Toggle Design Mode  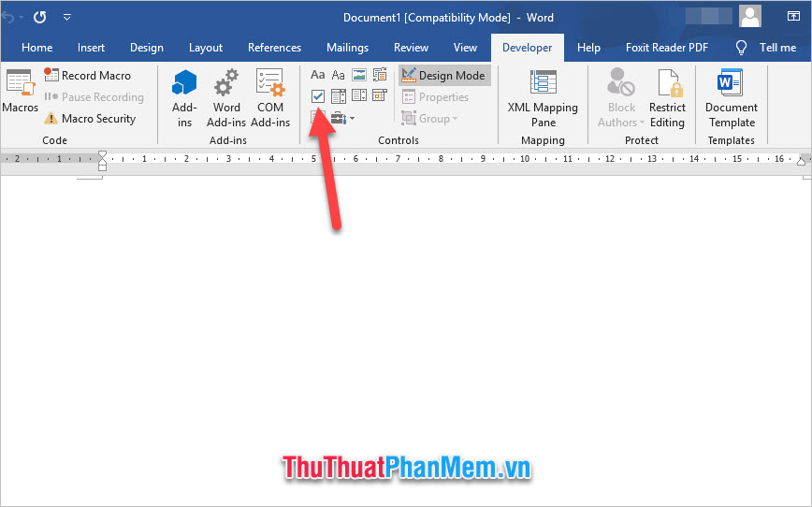[x=444, y=76]
